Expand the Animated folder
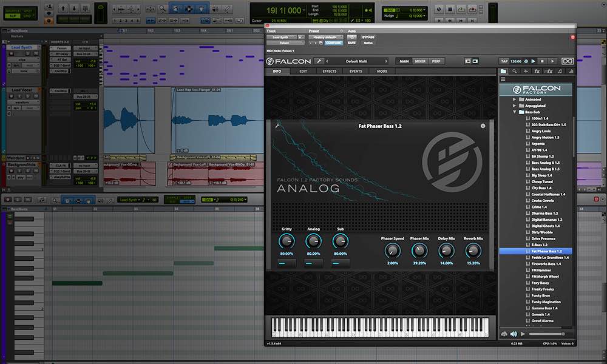The width and height of the screenshot is (607, 364). tap(515, 99)
